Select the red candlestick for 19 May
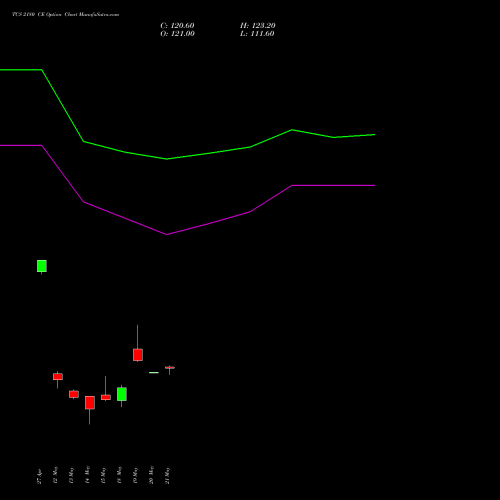Image resolution: width=500 pixels, height=500 pixels. 138,355
